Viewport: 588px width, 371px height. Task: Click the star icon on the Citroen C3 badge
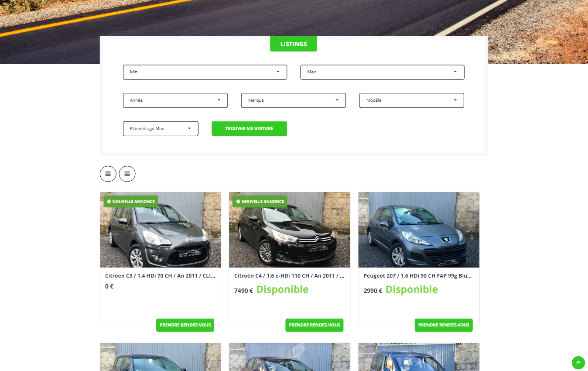tap(109, 202)
